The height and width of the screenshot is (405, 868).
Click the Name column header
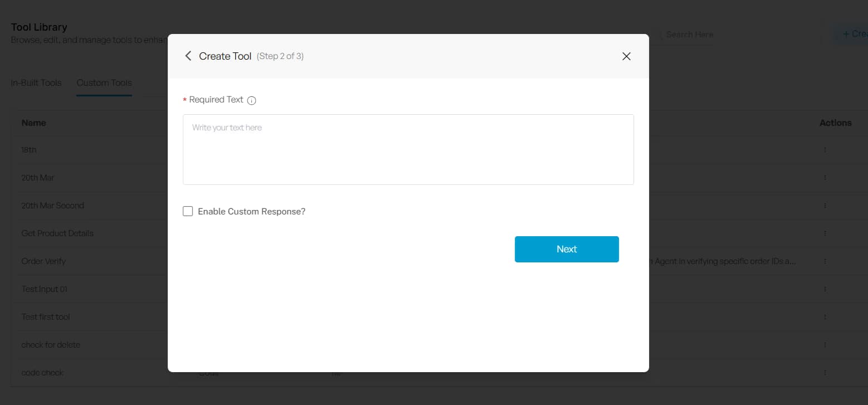pyautogui.click(x=34, y=123)
